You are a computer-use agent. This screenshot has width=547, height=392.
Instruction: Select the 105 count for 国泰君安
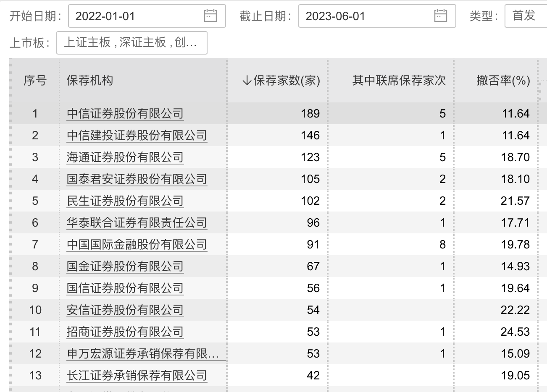[310, 179]
